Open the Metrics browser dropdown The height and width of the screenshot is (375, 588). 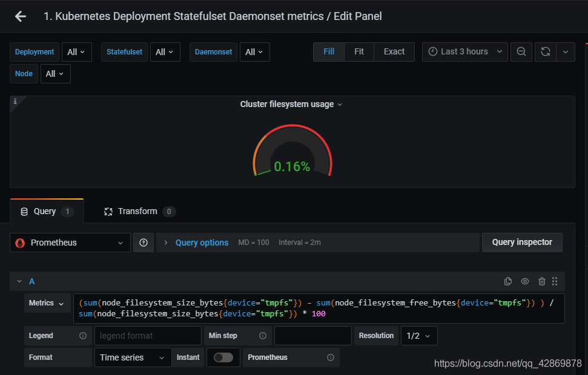[47, 303]
